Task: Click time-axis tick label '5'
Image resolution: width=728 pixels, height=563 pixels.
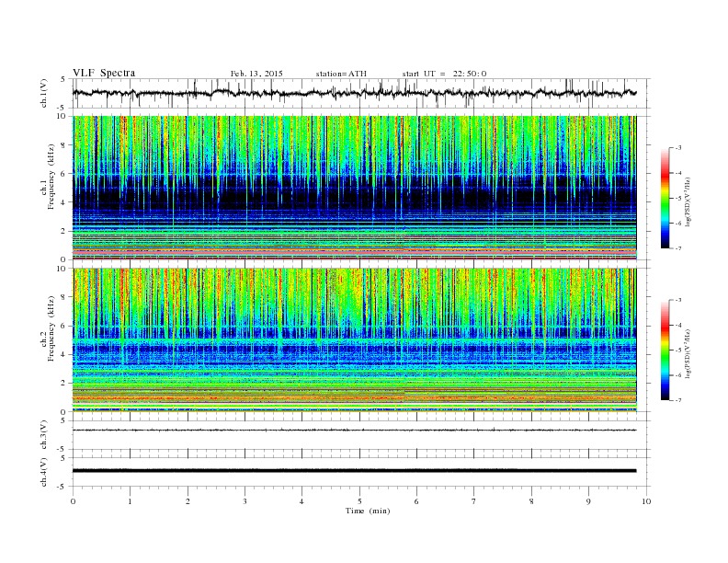Action: point(359,501)
